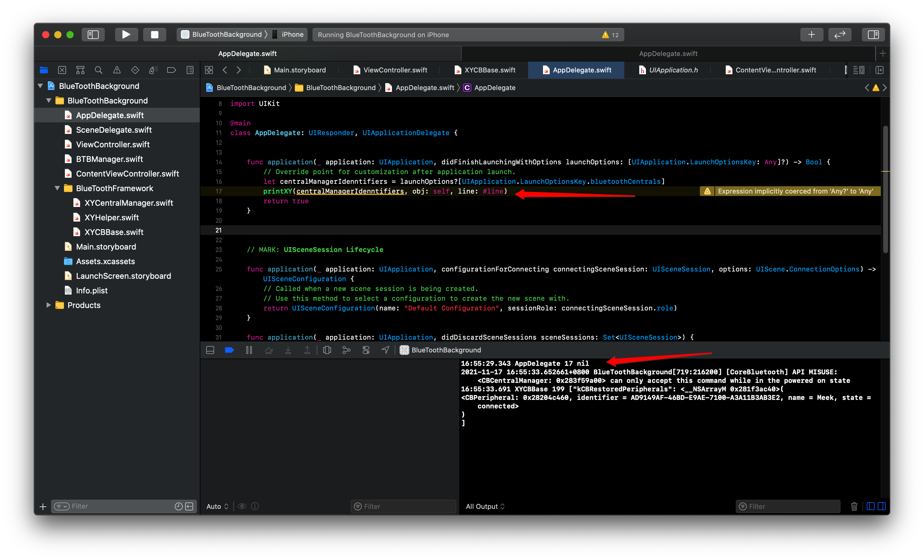Click the Library plus button
924x560 pixels.
(x=811, y=34)
